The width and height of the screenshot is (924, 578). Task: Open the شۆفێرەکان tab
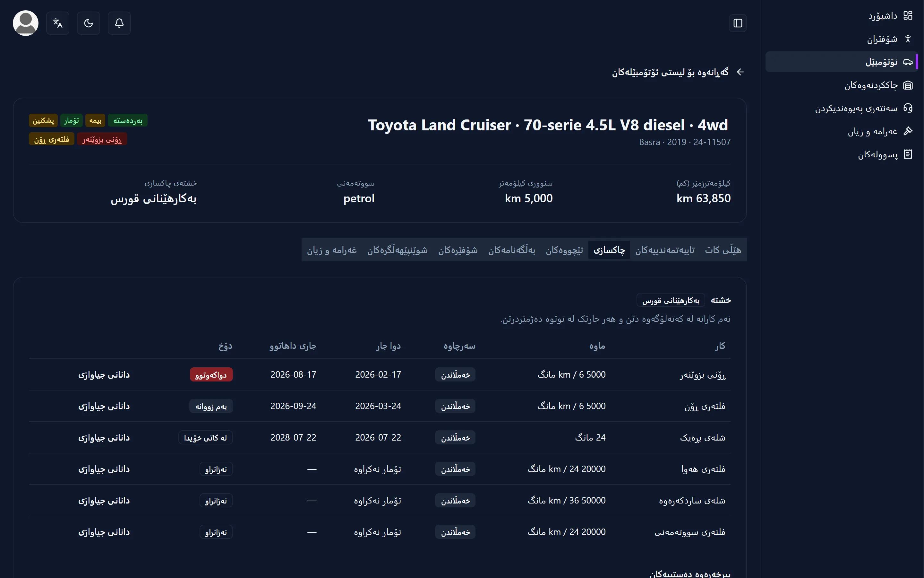458,250
